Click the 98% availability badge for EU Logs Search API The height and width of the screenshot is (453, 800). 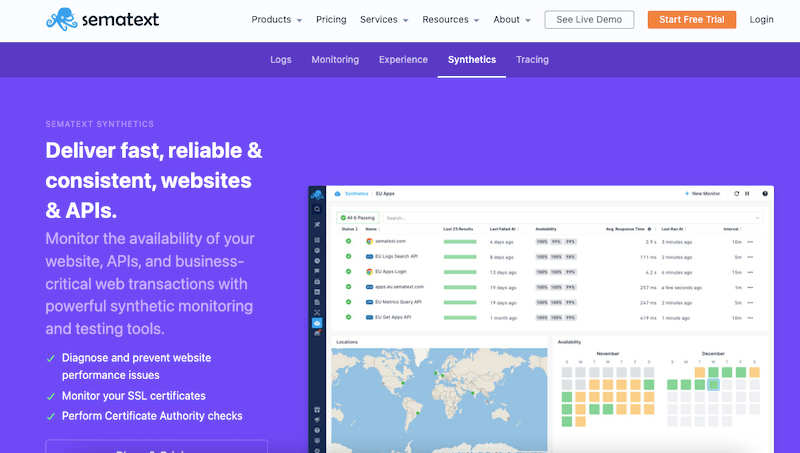pos(570,257)
